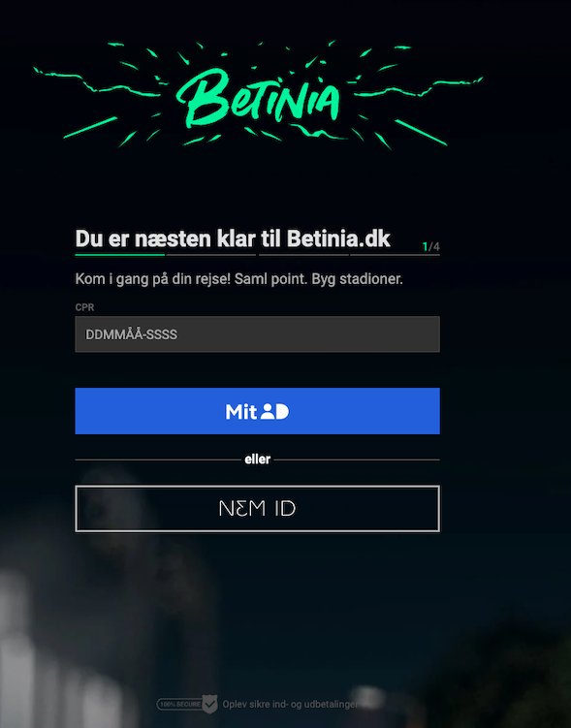Select the second progress bar segment
Screen dimensions: 571x728
(211, 254)
